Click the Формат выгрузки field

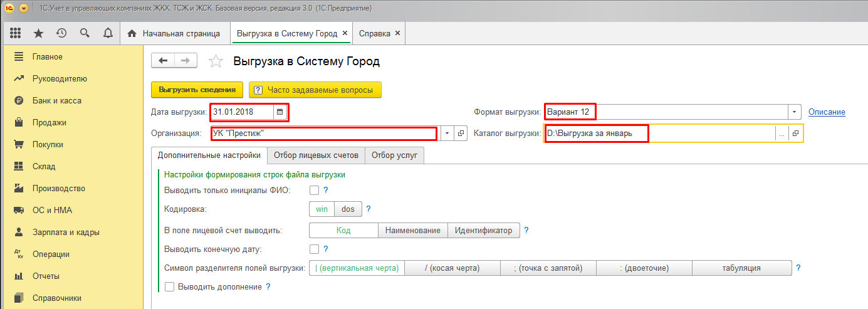coord(666,112)
